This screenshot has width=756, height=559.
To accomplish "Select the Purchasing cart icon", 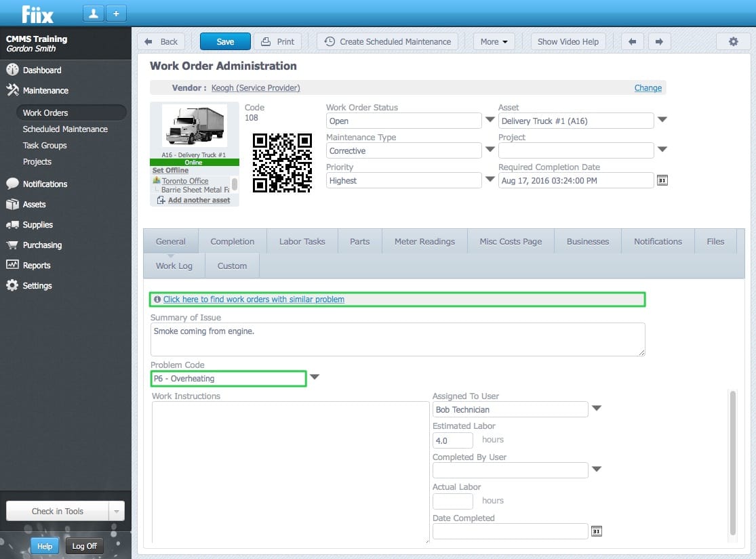I will tap(14, 245).
